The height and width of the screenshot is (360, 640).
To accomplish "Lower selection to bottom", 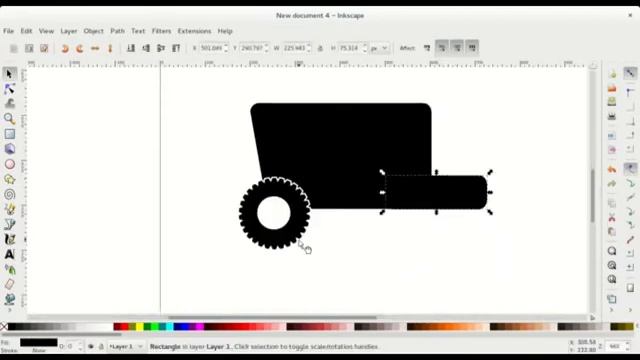I will tap(131, 48).
